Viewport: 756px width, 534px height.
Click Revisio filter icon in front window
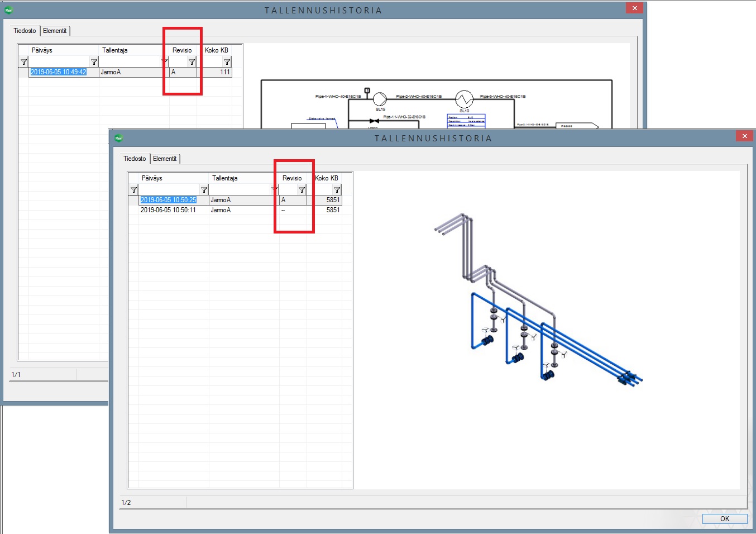[x=302, y=190]
